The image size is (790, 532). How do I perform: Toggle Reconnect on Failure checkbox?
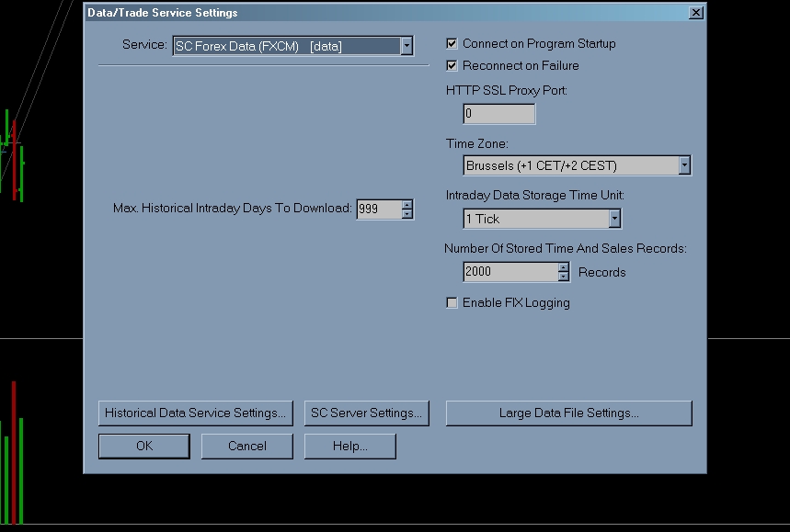pos(452,65)
